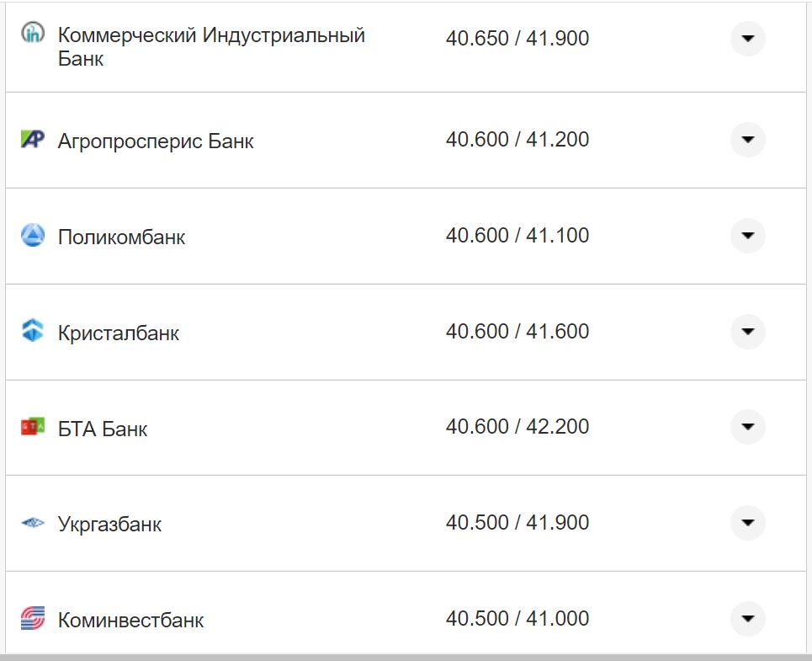Click the rate 40.600 / 42.200 for БТА Банк
The image size is (812, 661).
click(x=518, y=426)
